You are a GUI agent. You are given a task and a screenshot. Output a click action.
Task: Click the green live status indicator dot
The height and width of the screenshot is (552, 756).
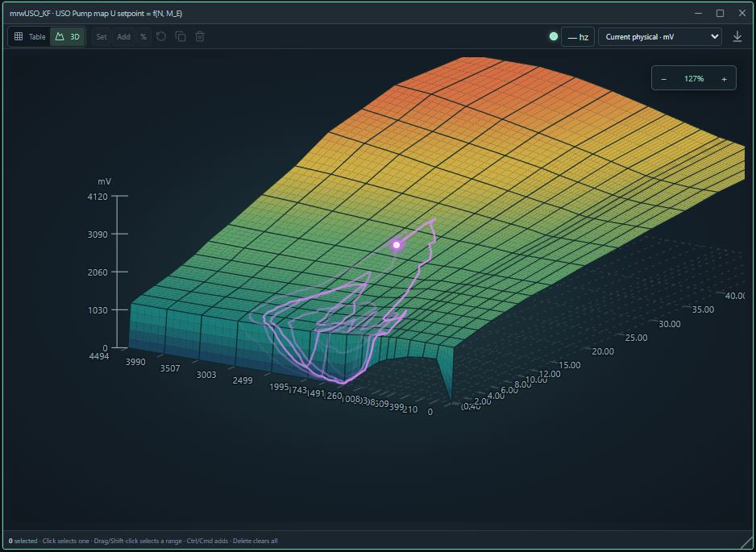point(554,36)
